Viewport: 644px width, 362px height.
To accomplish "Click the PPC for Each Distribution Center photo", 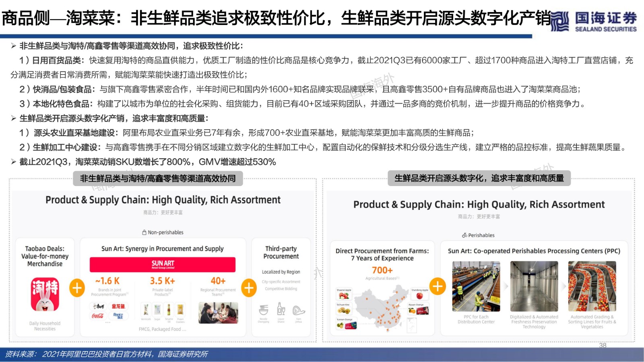I will pos(476,286).
